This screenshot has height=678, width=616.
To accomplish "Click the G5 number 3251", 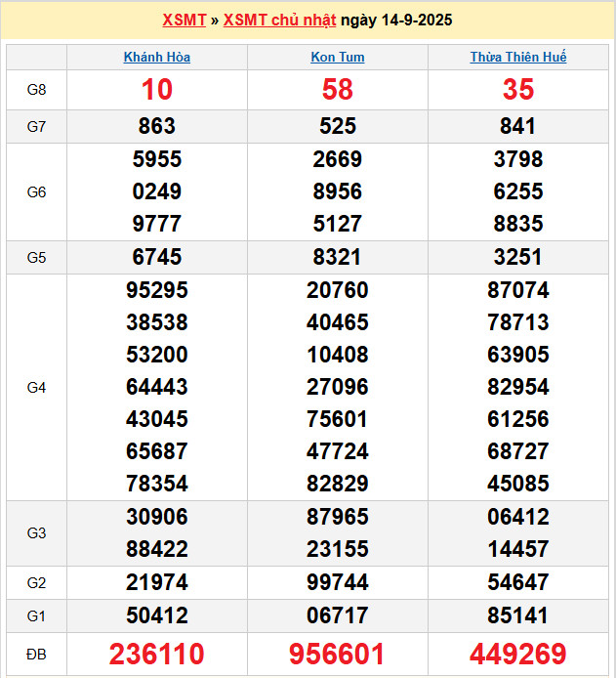I will point(518,258).
